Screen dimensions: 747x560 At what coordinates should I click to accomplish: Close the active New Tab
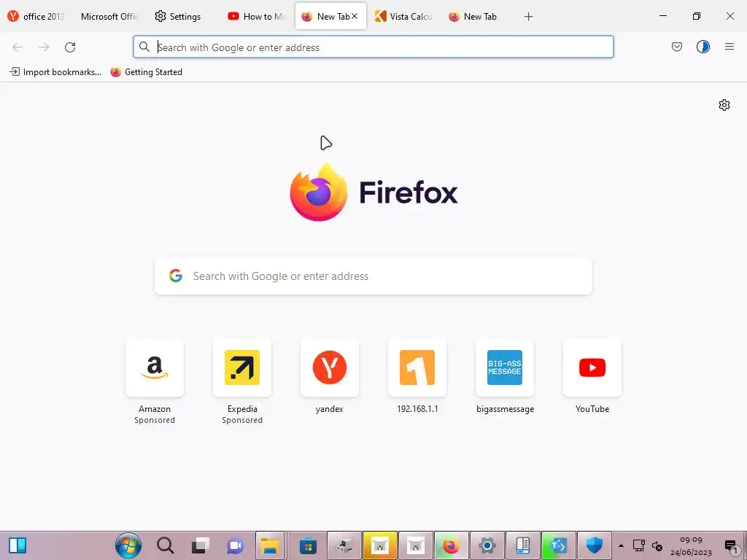tap(355, 16)
